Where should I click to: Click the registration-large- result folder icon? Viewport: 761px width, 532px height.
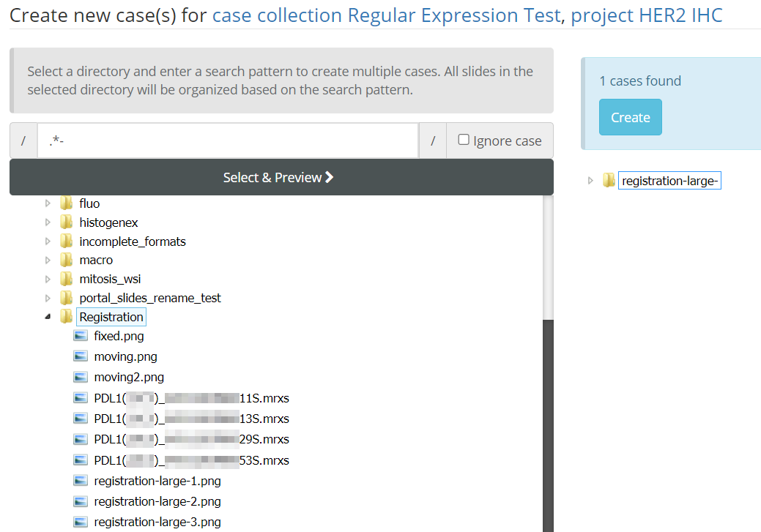609,181
